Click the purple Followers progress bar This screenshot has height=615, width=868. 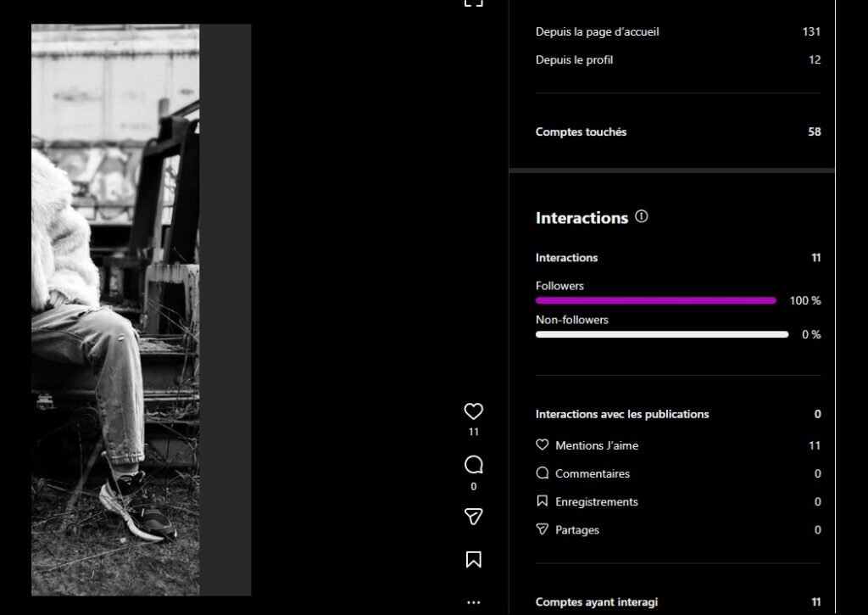click(655, 300)
